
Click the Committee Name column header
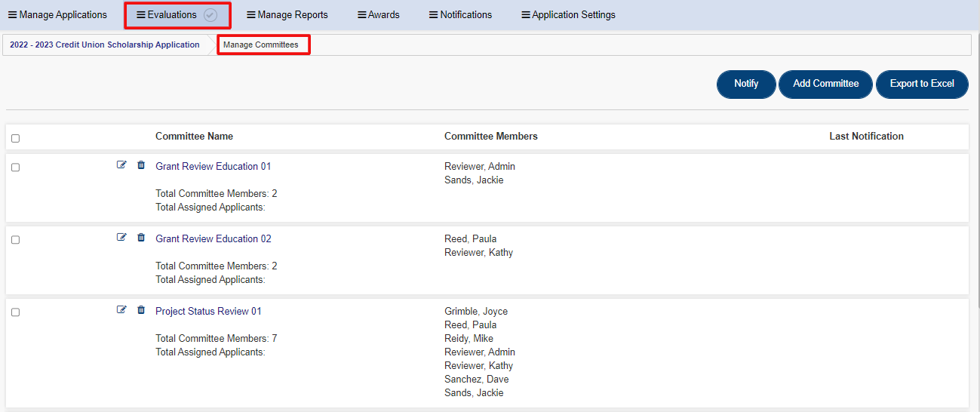(194, 137)
